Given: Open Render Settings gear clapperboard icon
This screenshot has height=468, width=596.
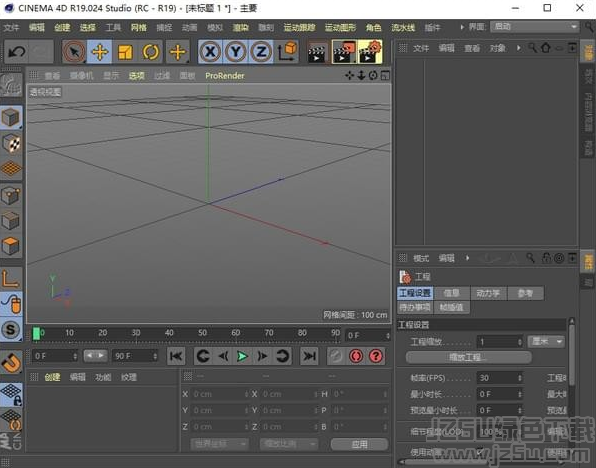Looking at the screenshot, I should click(x=370, y=52).
